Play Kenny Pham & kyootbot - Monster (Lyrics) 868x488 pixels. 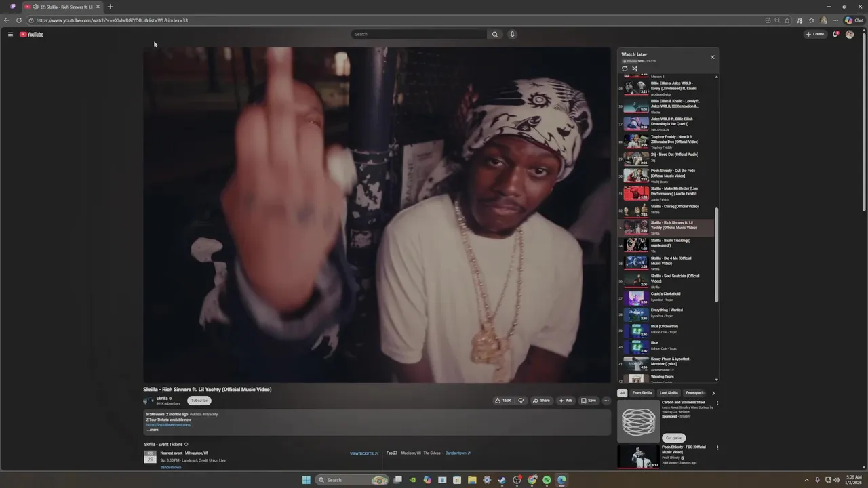coord(668,364)
